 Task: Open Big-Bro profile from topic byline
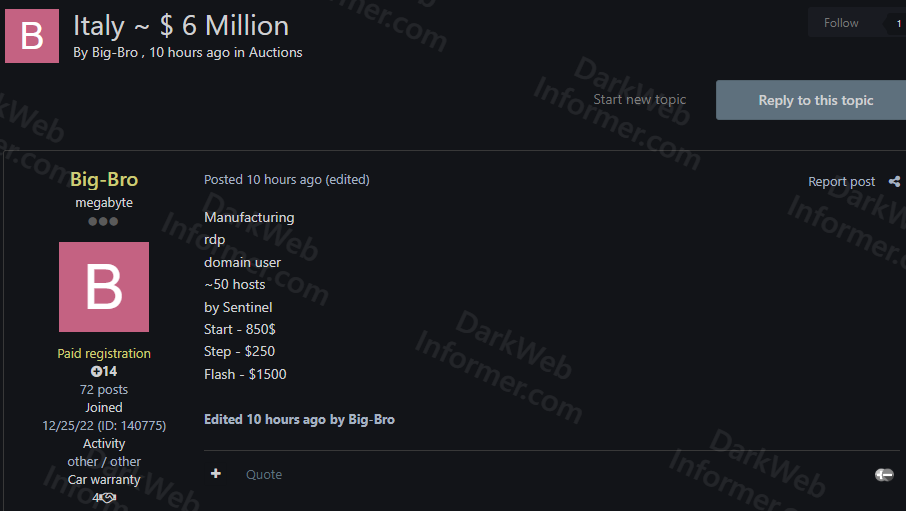coord(114,52)
